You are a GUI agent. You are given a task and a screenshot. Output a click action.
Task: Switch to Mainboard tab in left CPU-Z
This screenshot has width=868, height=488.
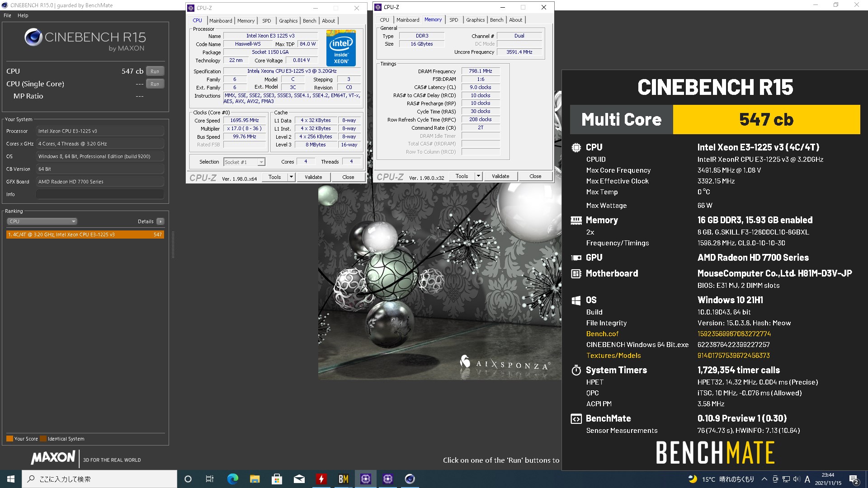[221, 21]
